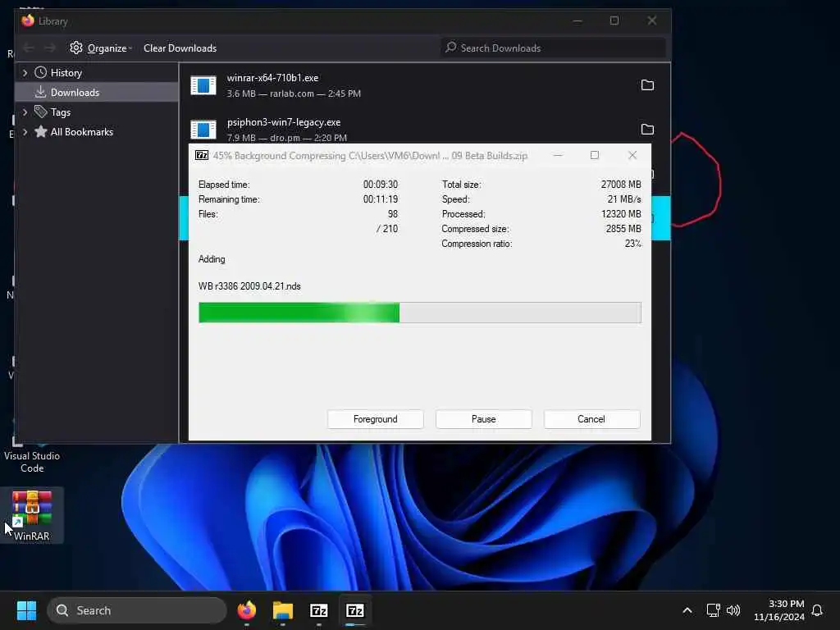Maximize the Library window
Image resolution: width=840 pixels, height=630 pixels.
pos(614,21)
